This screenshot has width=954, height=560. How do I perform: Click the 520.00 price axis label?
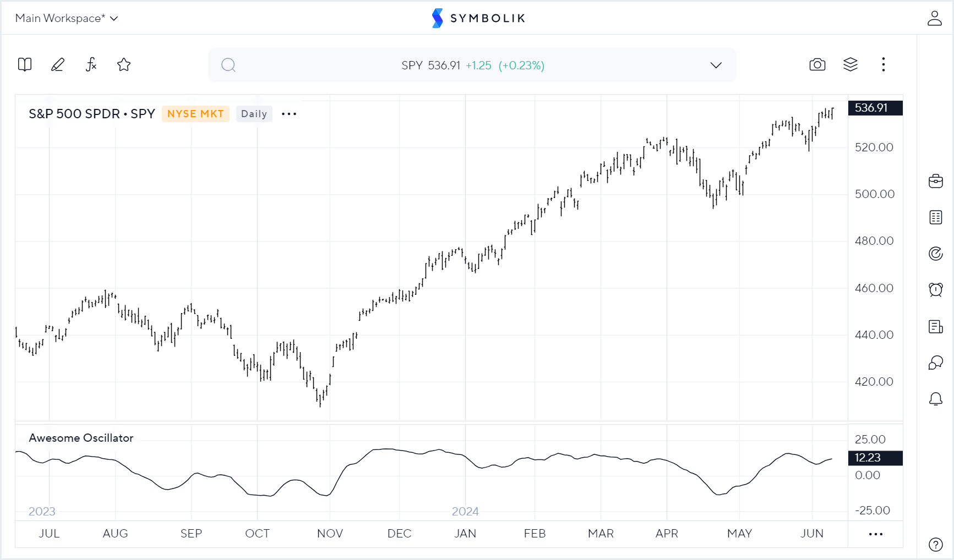[x=874, y=147]
